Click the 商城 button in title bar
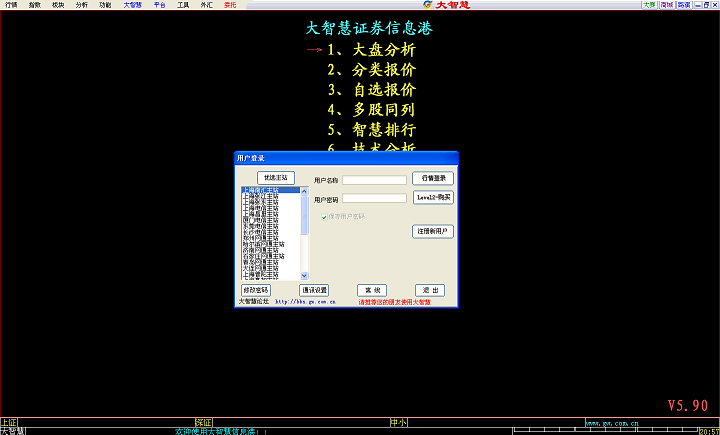The height and width of the screenshot is (435, 720). click(x=666, y=5)
